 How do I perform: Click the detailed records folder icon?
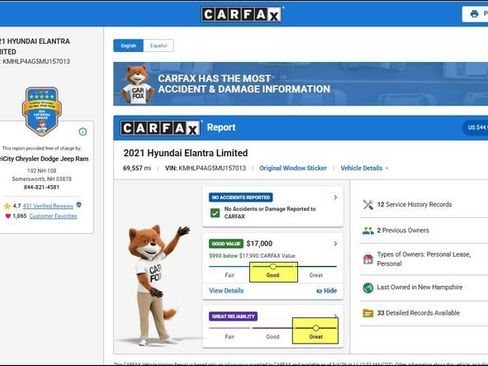coord(368,313)
